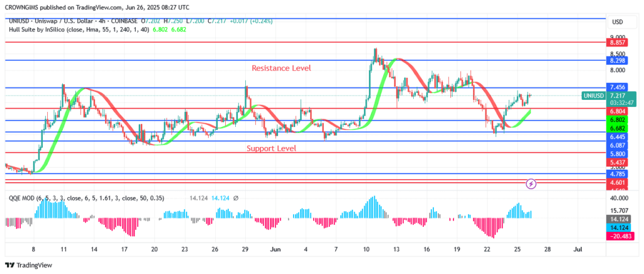
Task: Click the TradingView logo at bottom left
Action: [x=28, y=265]
